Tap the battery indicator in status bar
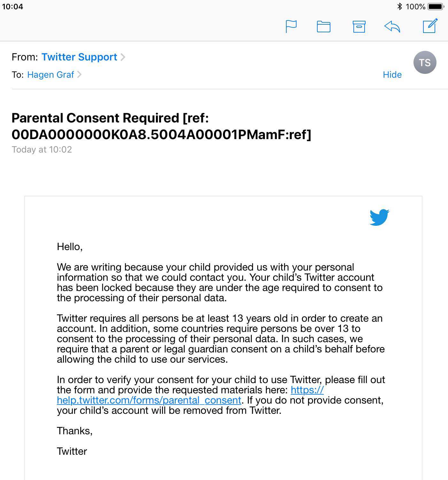 tap(436, 6)
